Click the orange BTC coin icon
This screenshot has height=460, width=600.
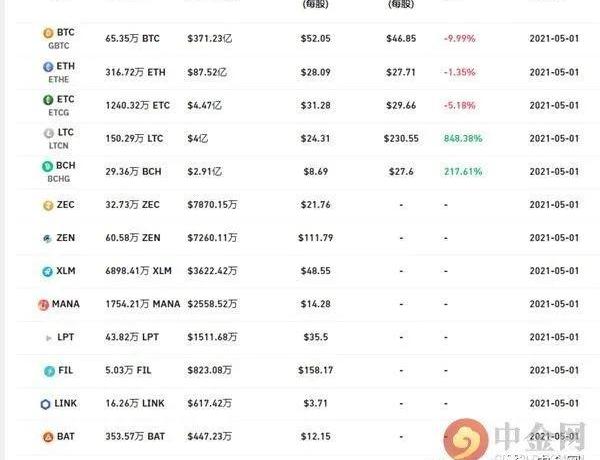[x=47, y=33]
